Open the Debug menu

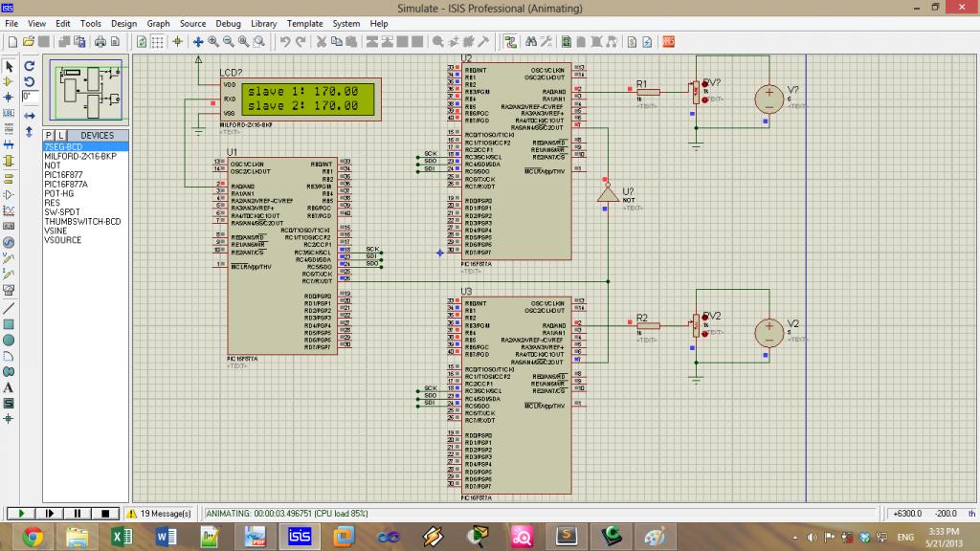[228, 23]
